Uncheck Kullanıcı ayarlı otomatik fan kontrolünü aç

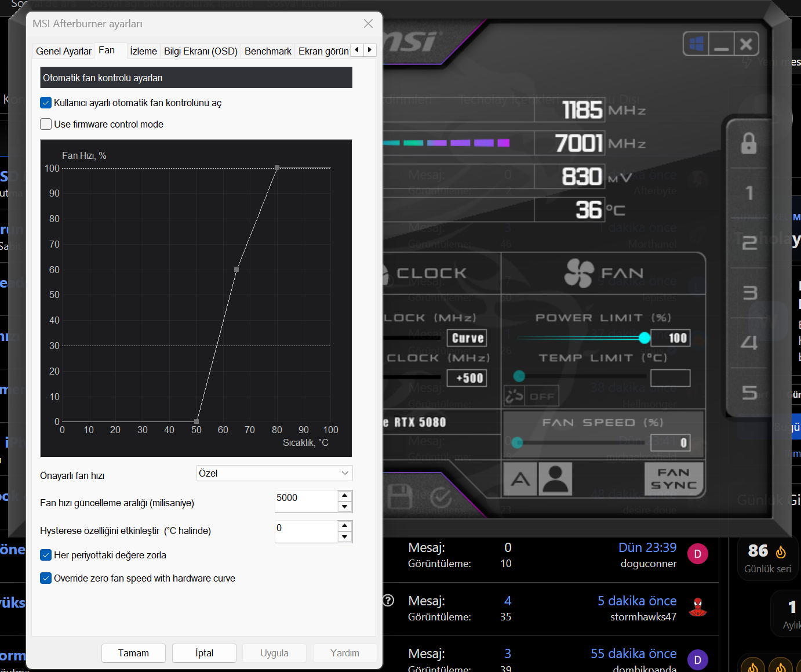[x=46, y=103]
